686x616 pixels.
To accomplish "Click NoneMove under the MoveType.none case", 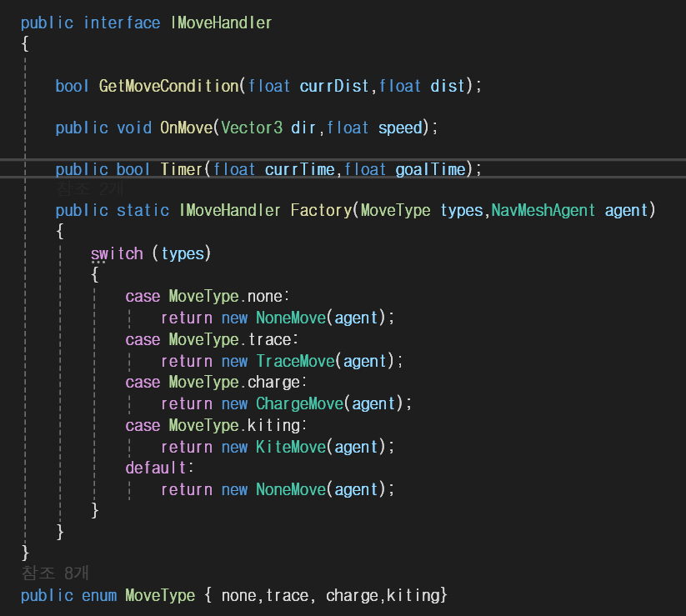I will (x=291, y=318).
